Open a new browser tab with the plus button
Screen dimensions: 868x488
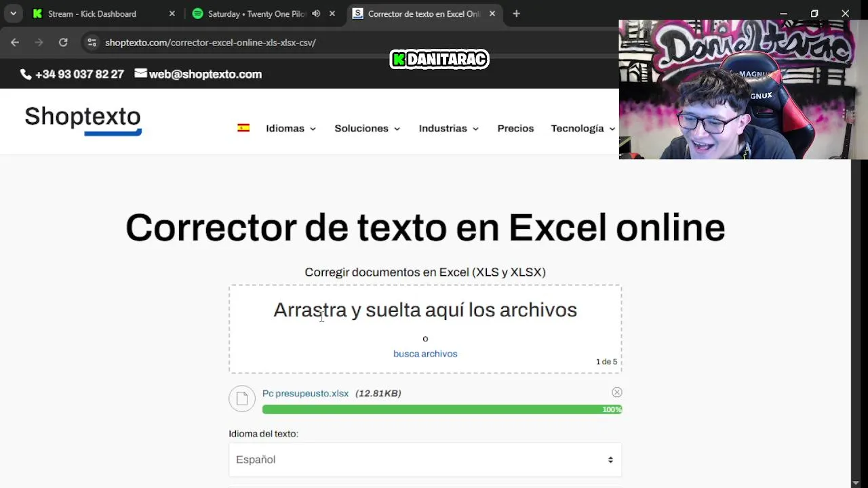point(517,14)
